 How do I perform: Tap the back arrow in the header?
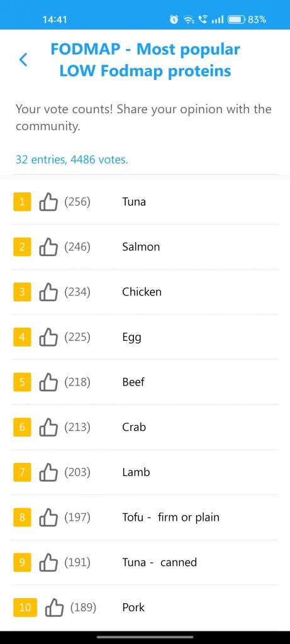point(23,60)
